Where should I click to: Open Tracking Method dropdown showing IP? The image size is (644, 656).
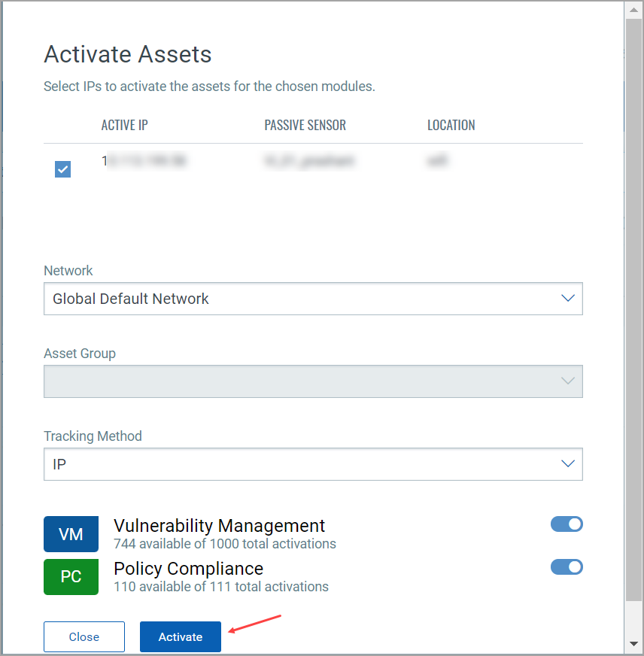(x=301, y=464)
